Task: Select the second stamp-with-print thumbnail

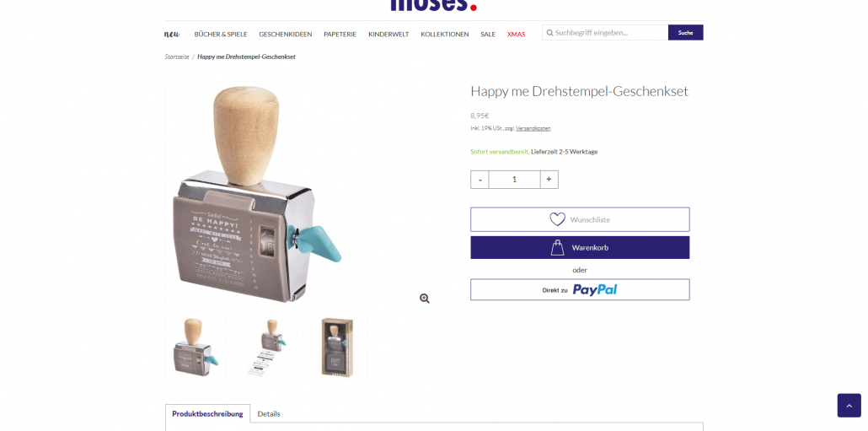Action: tap(267, 347)
